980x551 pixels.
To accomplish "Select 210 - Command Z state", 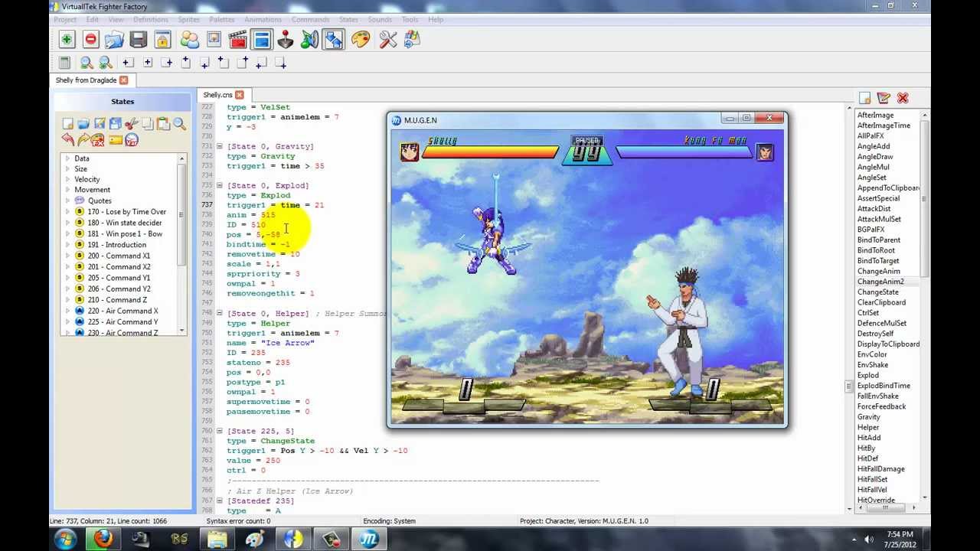I will tap(117, 300).
